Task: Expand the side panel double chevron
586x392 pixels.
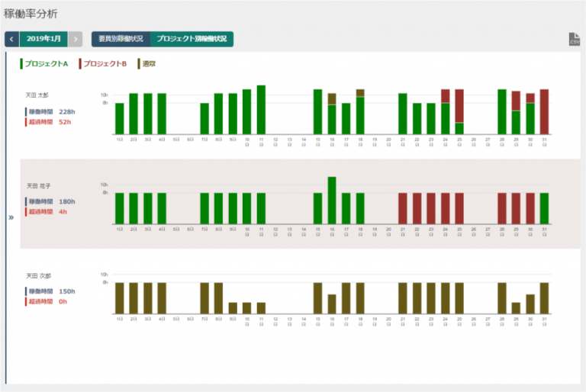Action: tap(11, 217)
